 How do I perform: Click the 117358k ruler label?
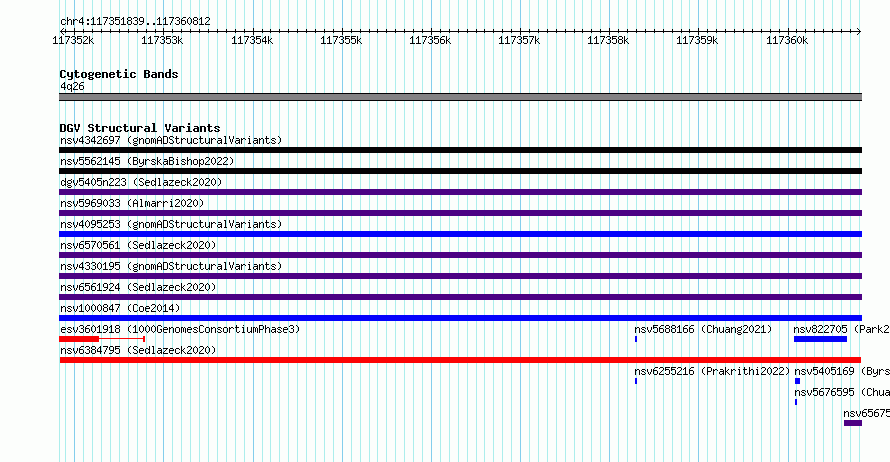pos(608,40)
